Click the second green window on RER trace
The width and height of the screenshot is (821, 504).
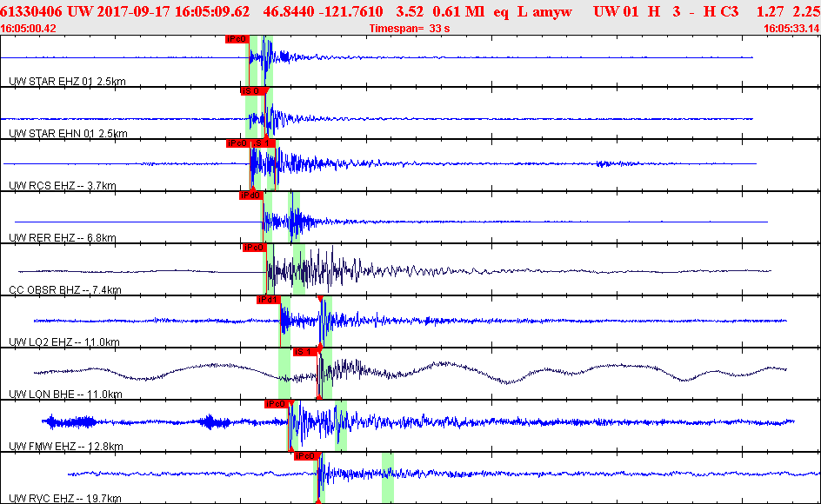[294, 216]
